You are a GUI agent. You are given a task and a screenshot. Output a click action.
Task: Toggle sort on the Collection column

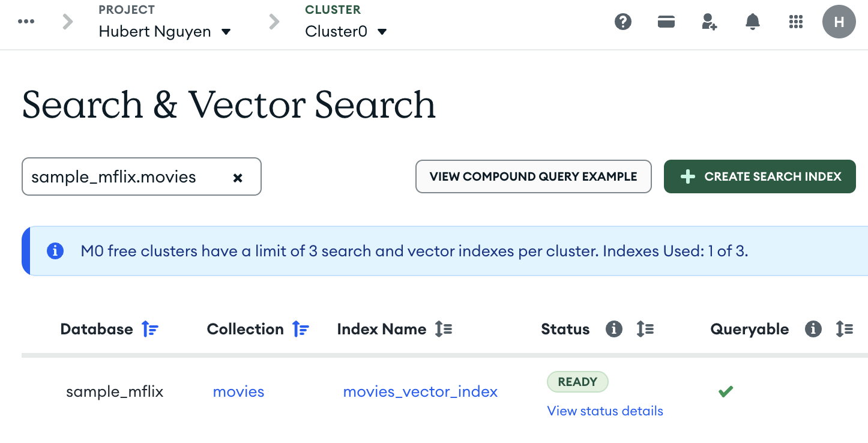[300, 329]
